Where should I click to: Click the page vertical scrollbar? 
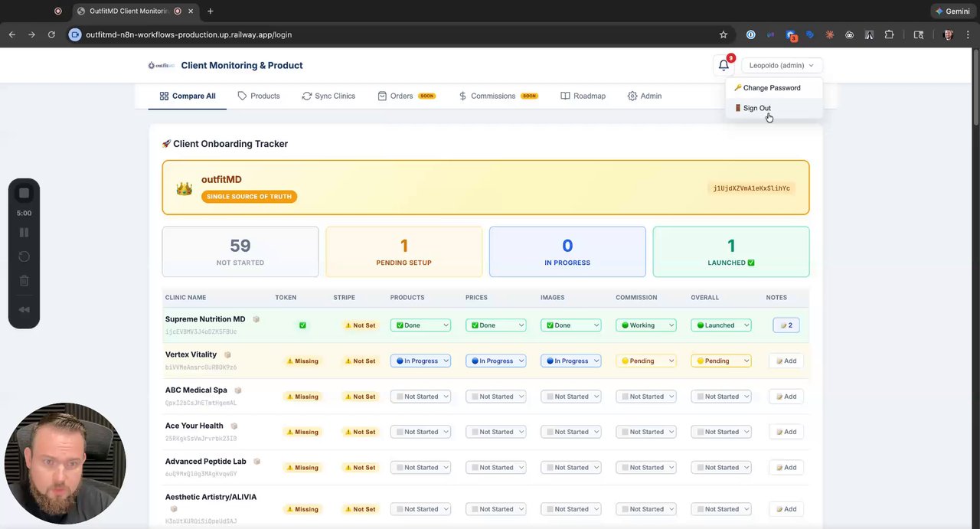(x=975, y=88)
